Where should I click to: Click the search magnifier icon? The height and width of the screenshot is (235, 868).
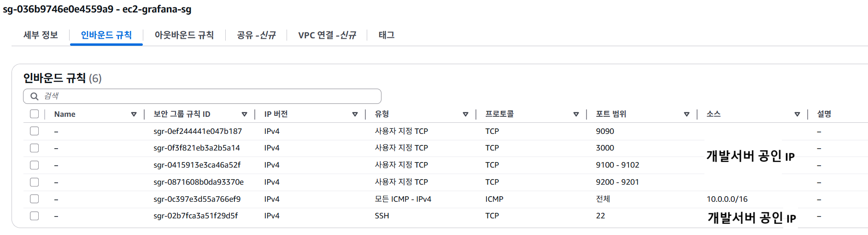(34, 96)
